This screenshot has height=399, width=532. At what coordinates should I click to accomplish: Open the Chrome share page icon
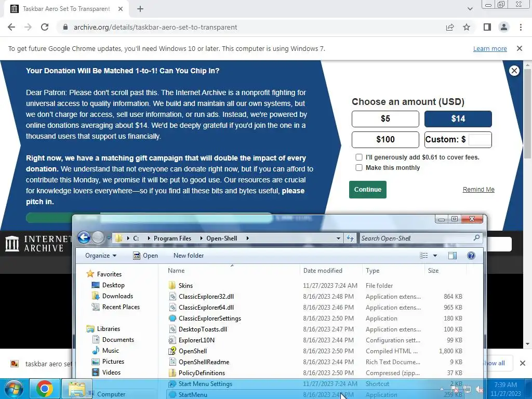coord(450,27)
